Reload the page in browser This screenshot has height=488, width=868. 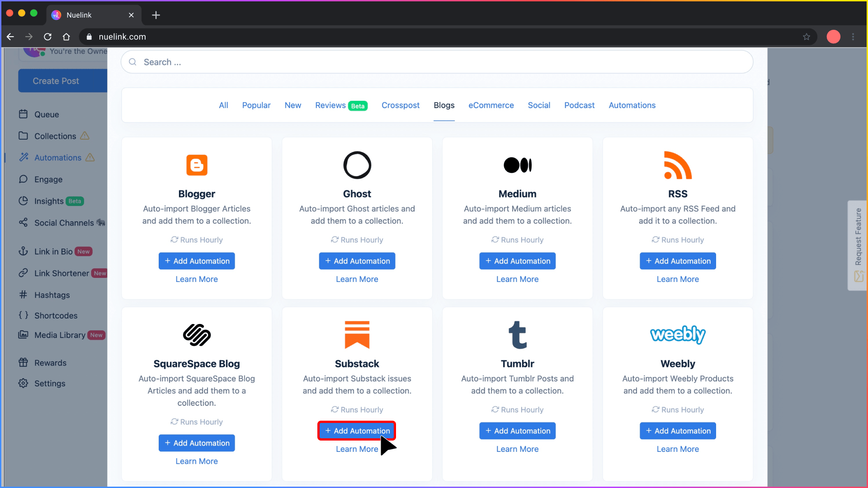(x=47, y=37)
